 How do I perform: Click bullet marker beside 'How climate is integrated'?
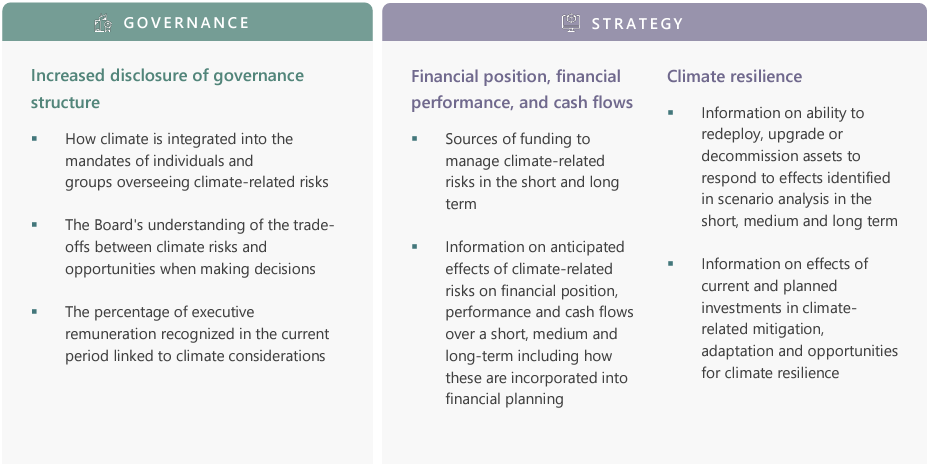coord(34,139)
